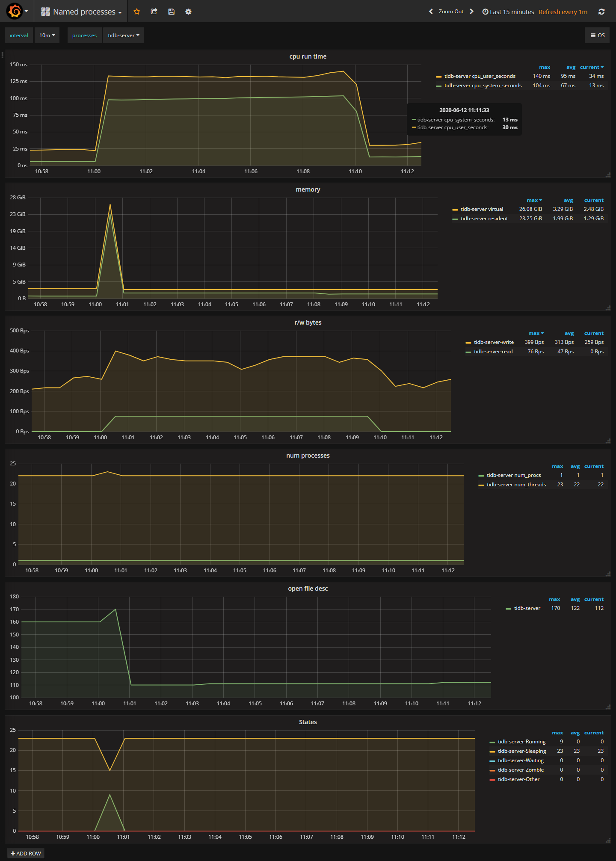Toggle tidb-server-Running state series
616x861 pixels.
pos(521,742)
